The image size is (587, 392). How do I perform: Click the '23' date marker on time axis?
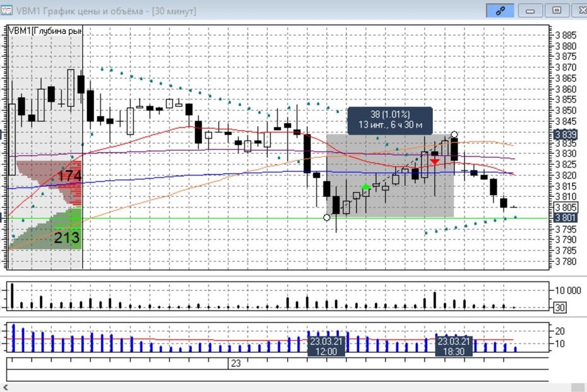(236, 364)
